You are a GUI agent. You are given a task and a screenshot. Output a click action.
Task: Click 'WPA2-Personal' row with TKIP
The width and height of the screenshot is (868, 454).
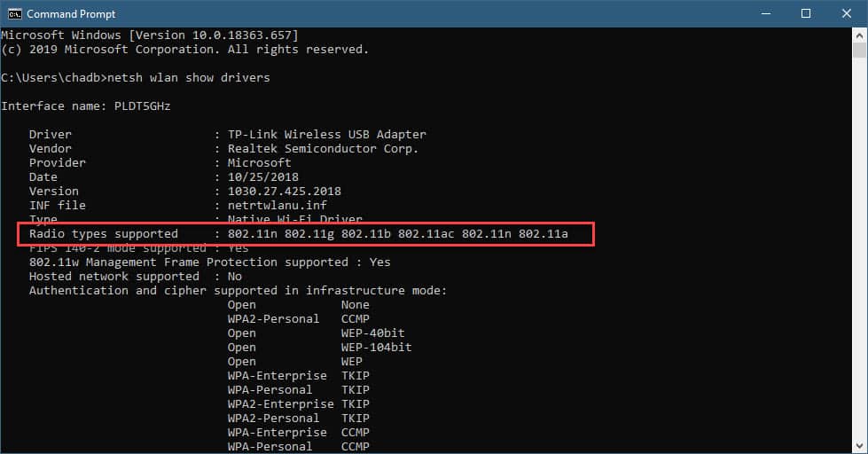tap(299, 419)
